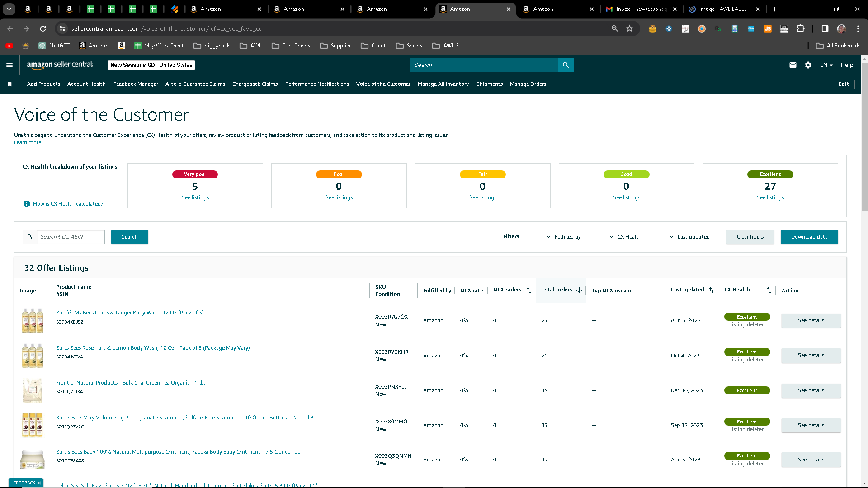The image size is (868, 488).
Task: Click the main Seller Central search field
Action: tap(484, 65)
